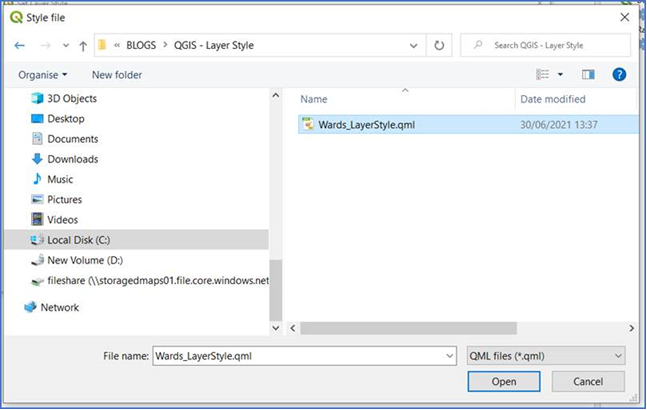Refresh the current folder view
The height and width of the screenshot is (410, 647).
pyautogui.click(x=439, y=45)
